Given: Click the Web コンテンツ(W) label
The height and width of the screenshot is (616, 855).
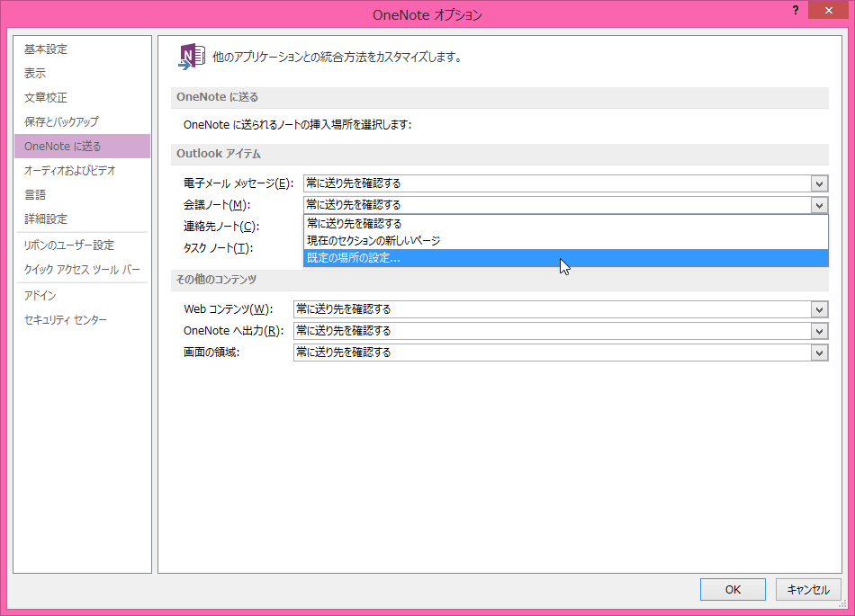Looking at the screenshot, I should 228,309.
